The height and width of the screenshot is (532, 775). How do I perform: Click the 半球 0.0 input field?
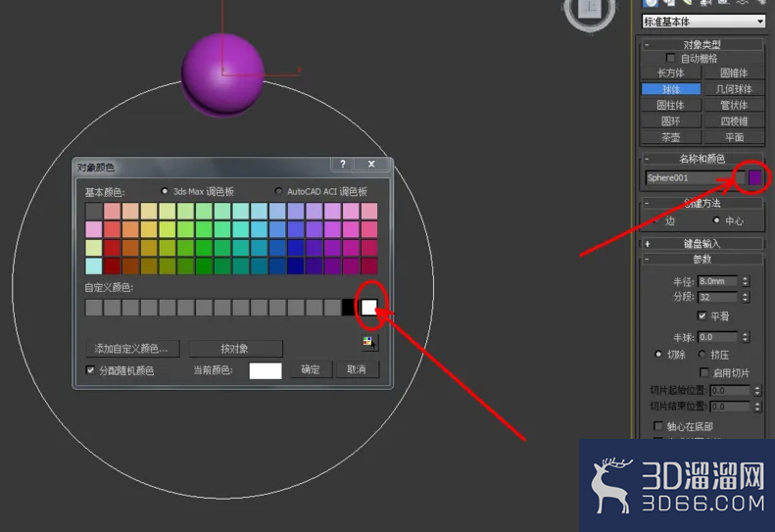718,337
